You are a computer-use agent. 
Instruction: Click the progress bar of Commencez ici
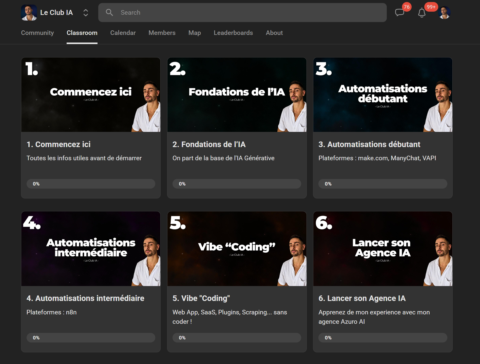pyautogui.click(x=91, y=184)
